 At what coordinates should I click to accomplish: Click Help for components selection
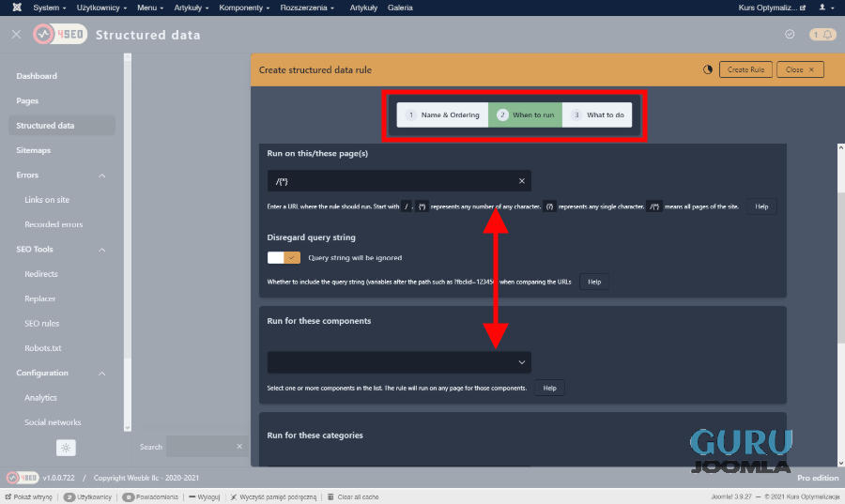(x=549, y=388)
